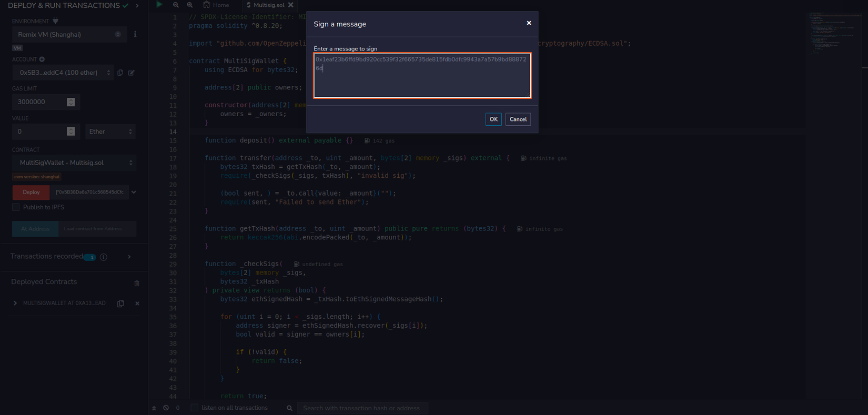Click Cancel in the Sign a message dialog
868x415 pixels.
click(x=518, y=119)
